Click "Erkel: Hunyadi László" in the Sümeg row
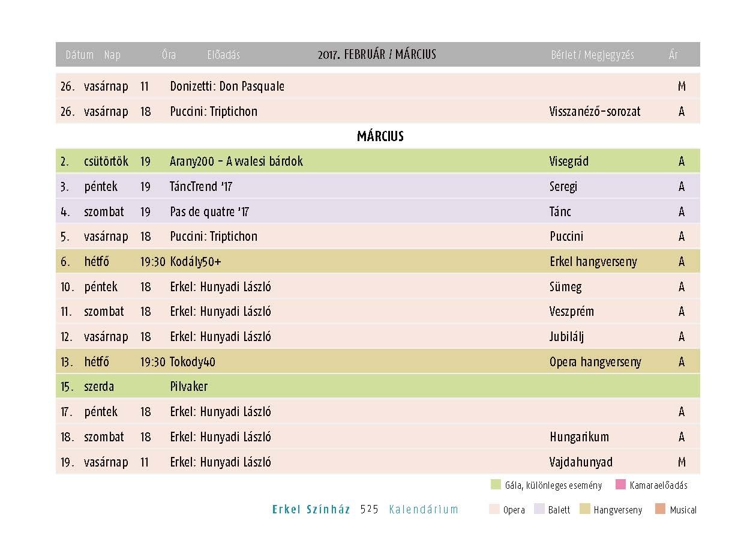The width and height of the screenshot is (756, 544). [220, 287]
